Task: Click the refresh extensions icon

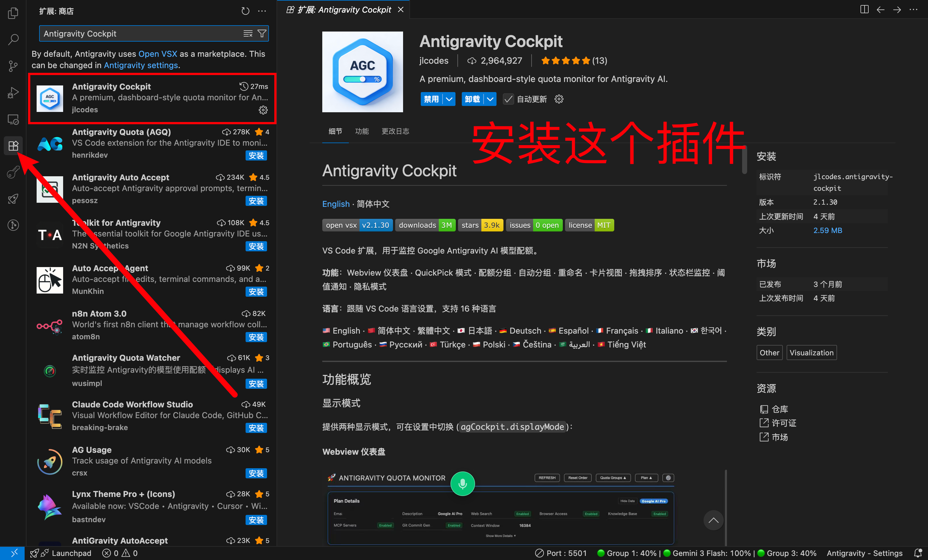Action: point(245,11)
